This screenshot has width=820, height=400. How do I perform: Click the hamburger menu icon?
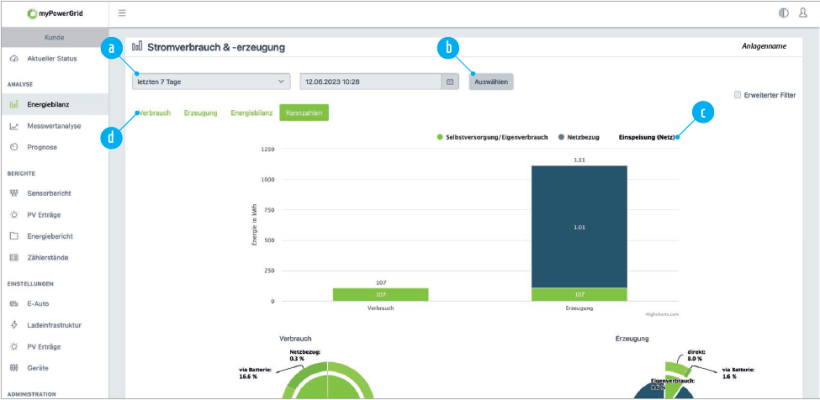[122, 13]
